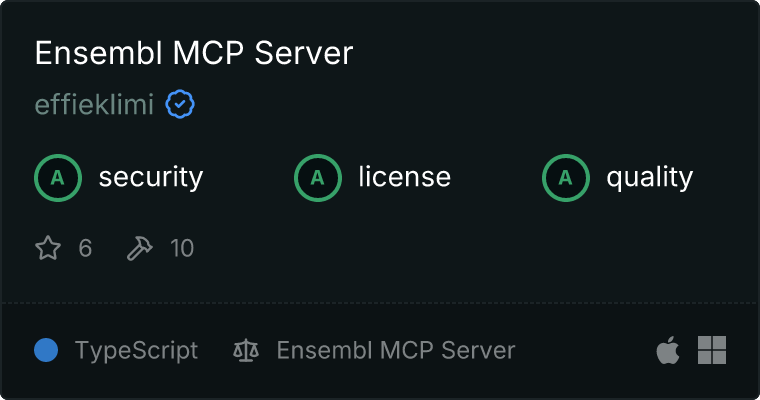Screen dimensions: 760x400
Task: Select the license rating label
Action: tap(405, 176)
